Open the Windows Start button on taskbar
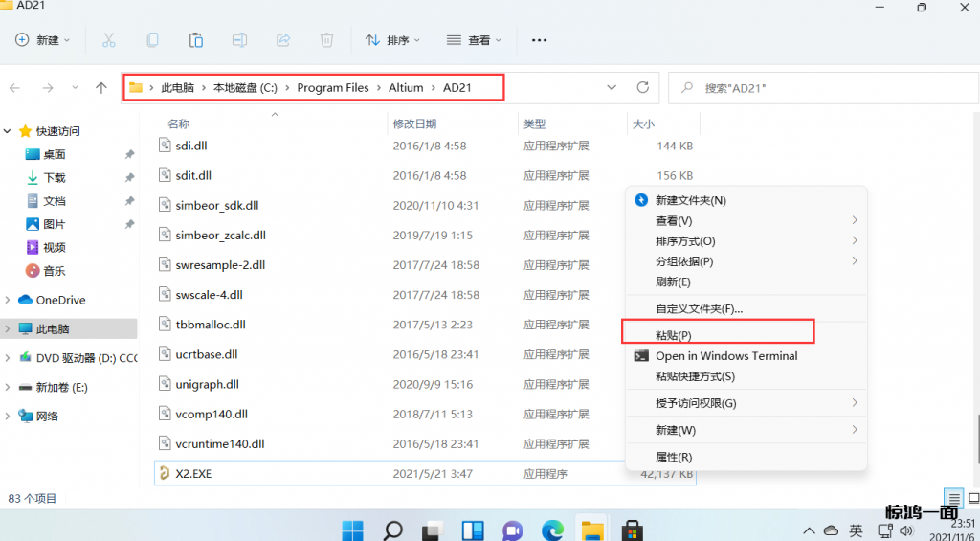Screen dimensions: 980x541 (x=352, y=530)
